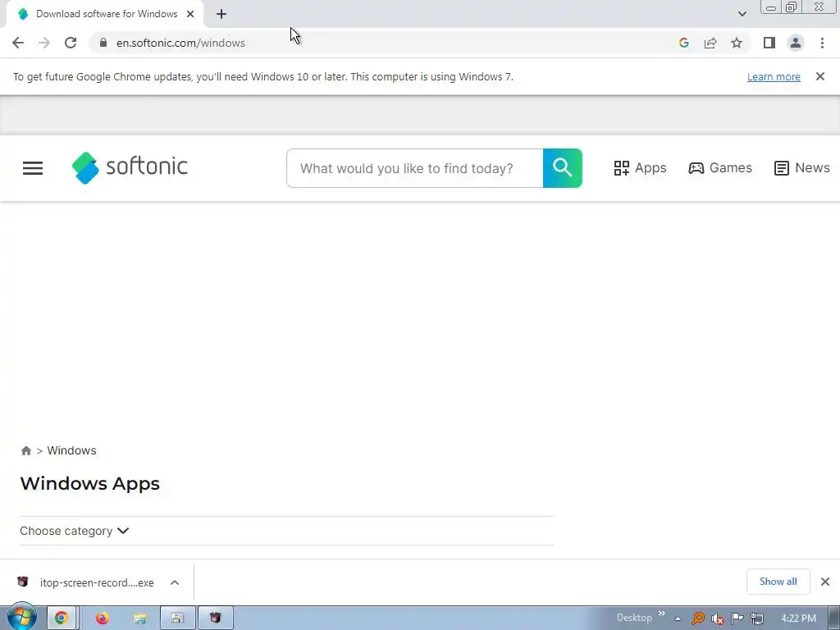
Task: Open the desktop toolbar double-chevron
Action: [x=662, y=614]
